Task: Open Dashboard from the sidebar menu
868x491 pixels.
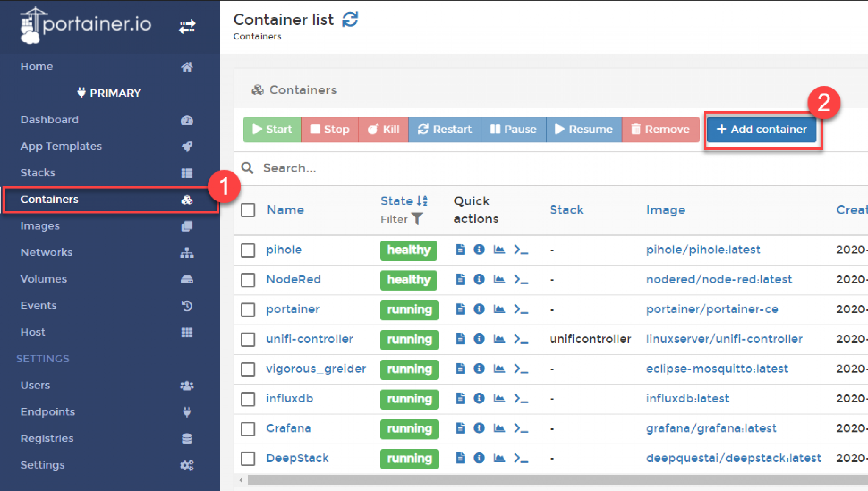Action: [x=50, y=119]
